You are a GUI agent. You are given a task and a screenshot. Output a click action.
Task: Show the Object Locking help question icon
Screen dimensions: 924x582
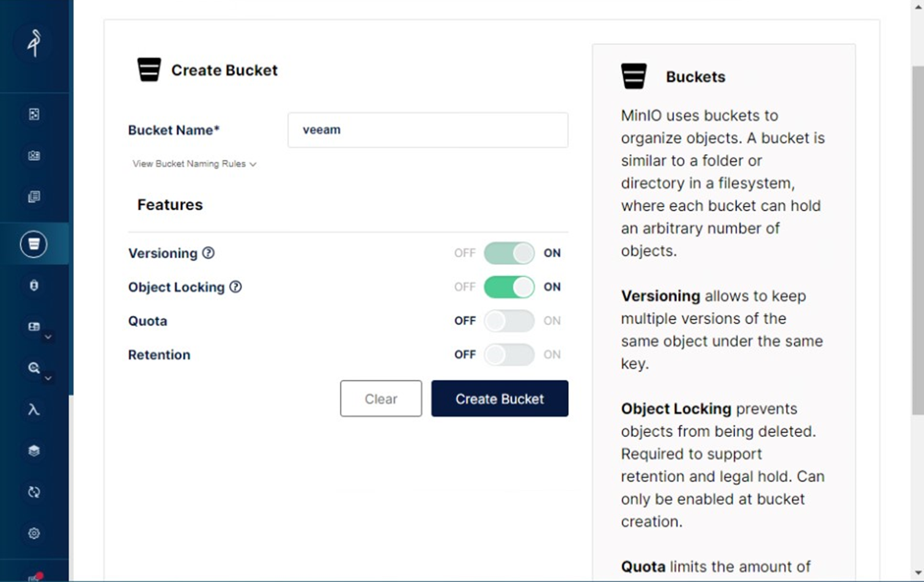click(235, 286)
